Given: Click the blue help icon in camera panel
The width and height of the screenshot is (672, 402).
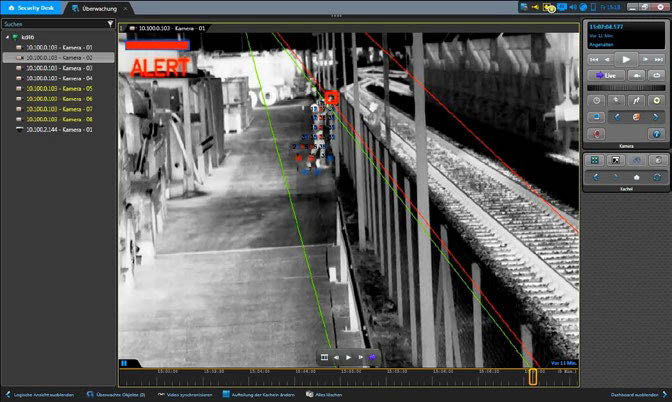Looking at the screenshot, I should click(656, 133).
